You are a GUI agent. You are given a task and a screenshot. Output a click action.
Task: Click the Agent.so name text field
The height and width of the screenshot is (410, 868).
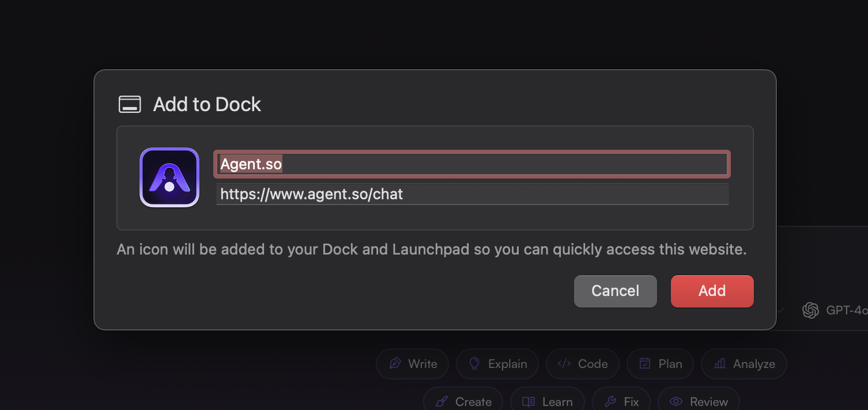click(472, 164)
